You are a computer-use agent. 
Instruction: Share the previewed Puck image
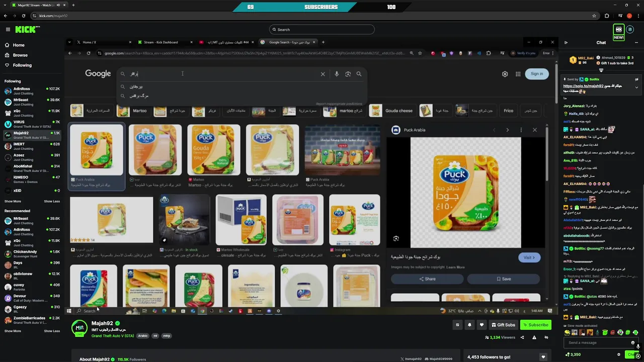pos(427,279)
